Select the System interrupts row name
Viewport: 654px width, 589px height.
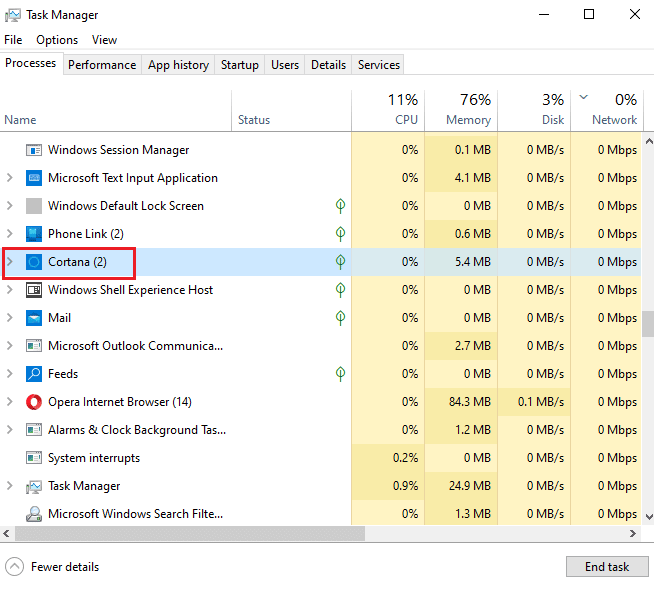pyautogui.click(x=94, y=458)
